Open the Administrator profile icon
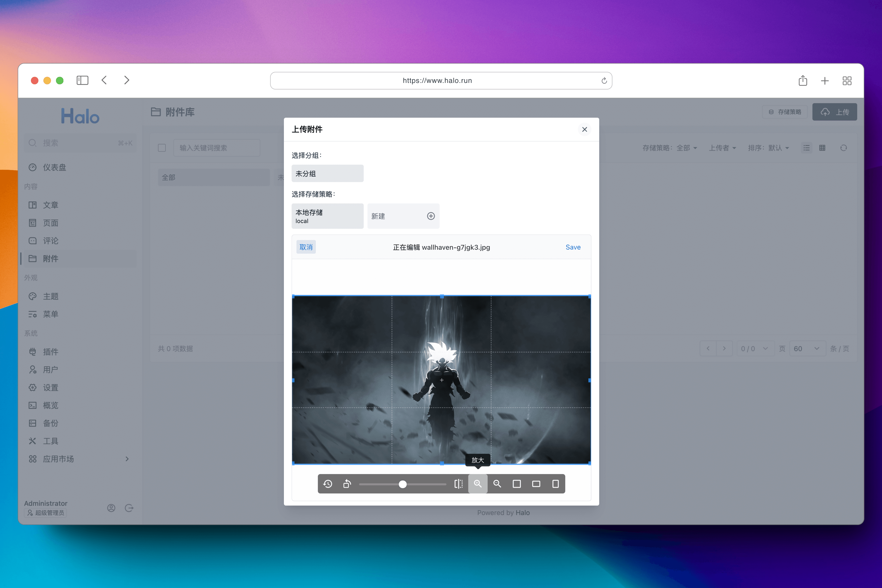Image resolution: width=882 pixels, height=588 pixels. tap(111, 508)
